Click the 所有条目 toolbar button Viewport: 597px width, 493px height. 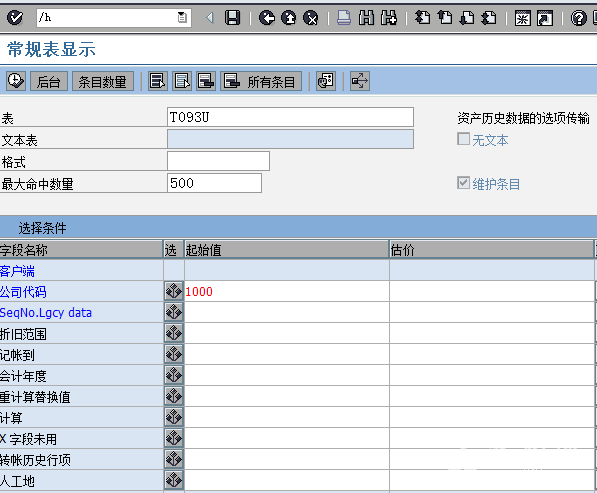click(x=261, y=81)
